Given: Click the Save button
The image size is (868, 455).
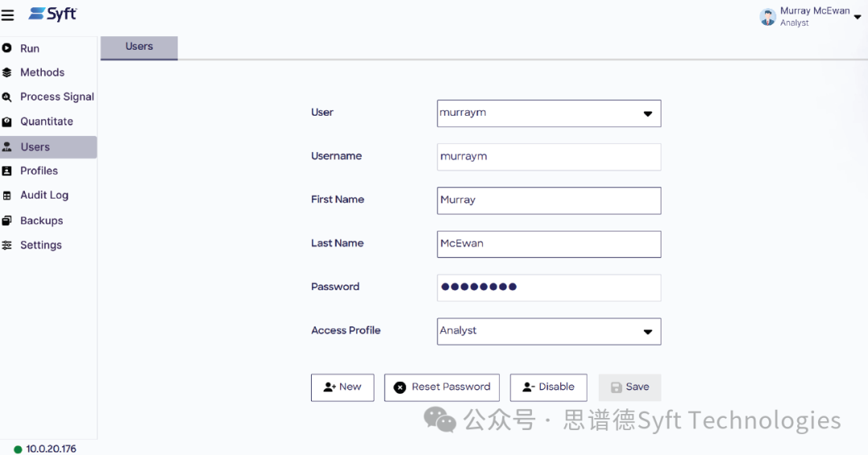Looking at the screenshot, I should 630,387.
